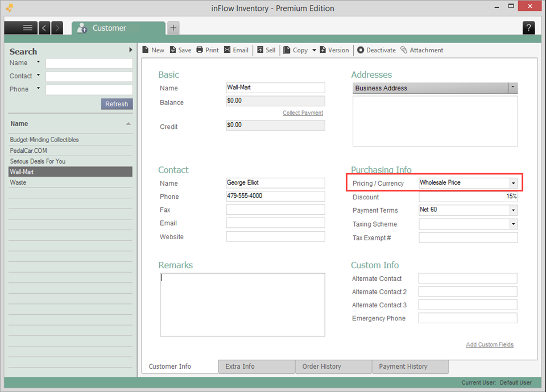Click the Remarks text area

[242, 305]
